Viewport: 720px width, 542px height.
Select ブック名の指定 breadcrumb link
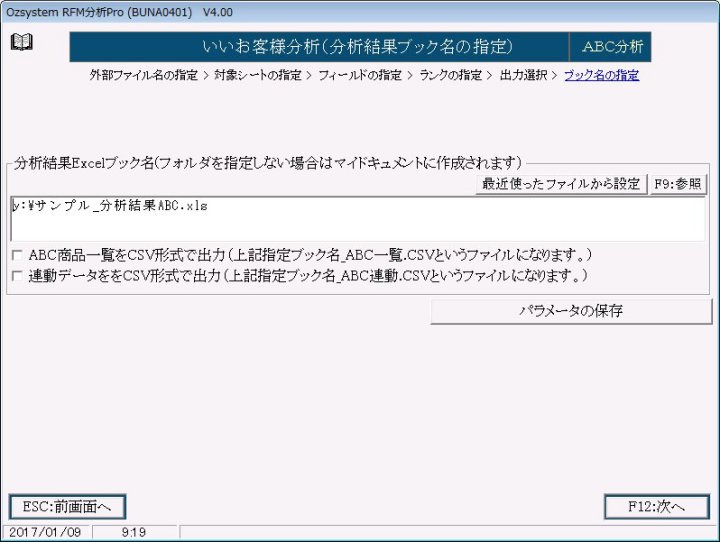[602, 75]
